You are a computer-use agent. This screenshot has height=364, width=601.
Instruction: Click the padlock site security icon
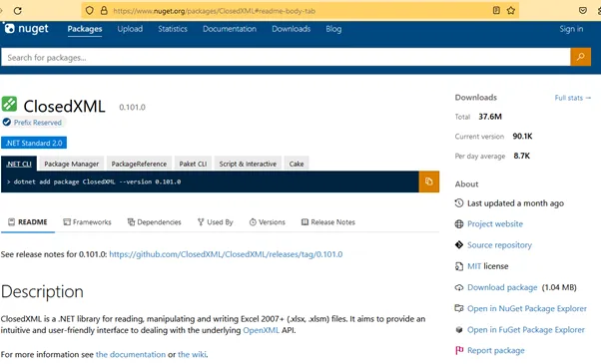104,10
